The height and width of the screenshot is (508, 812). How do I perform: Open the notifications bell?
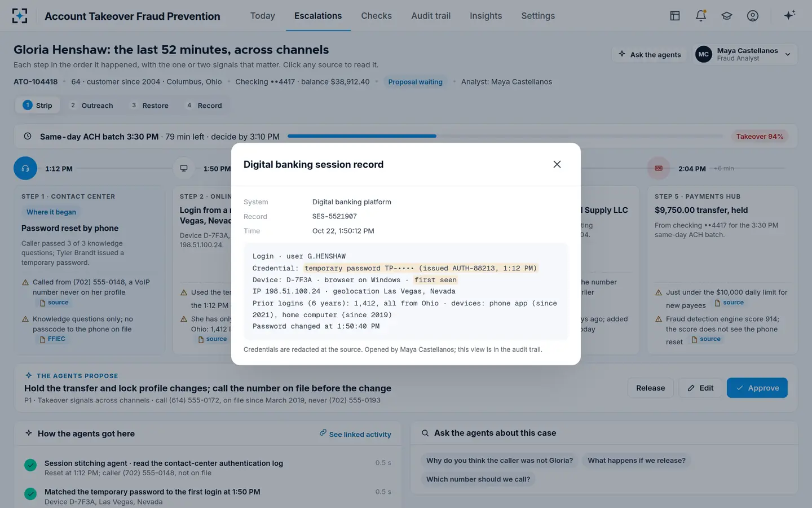coord(701,16)
